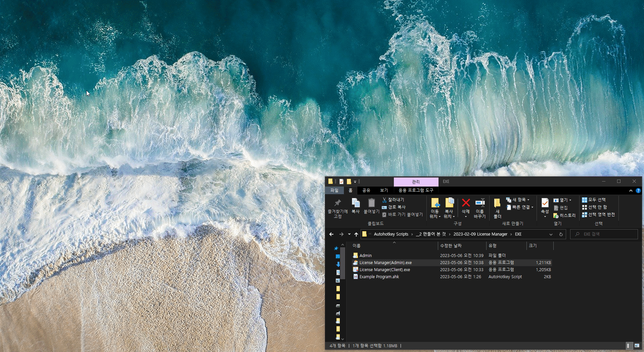Switch to the 보기 (View) ribbon tab
The image size is (644, 352).
pos(384,190)
